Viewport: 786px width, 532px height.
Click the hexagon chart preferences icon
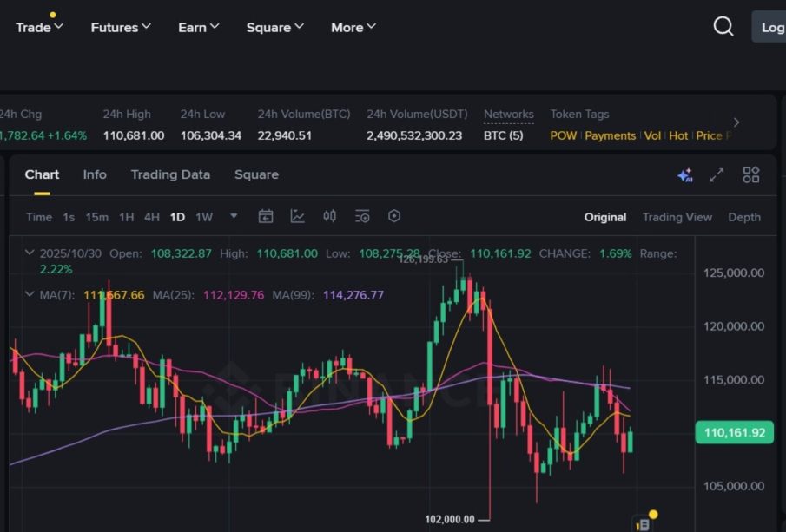394,217
